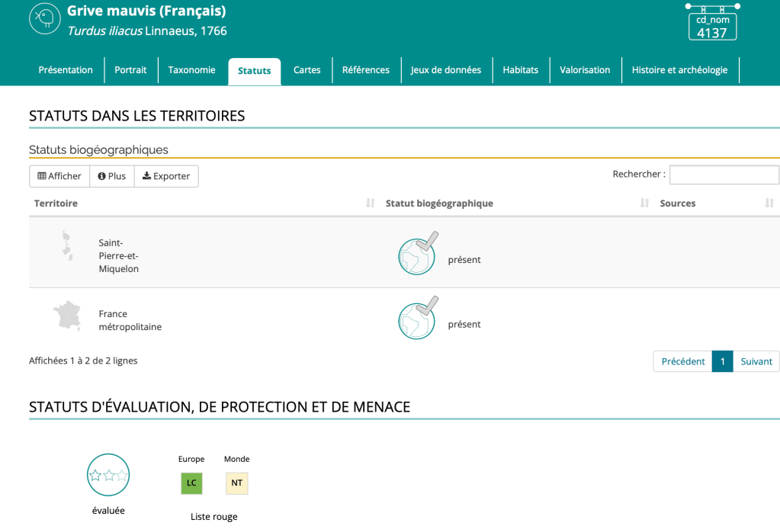The width and height of the screenshot is (780, 532).
Task: Sort the Sources column
Action: [769, 204]
